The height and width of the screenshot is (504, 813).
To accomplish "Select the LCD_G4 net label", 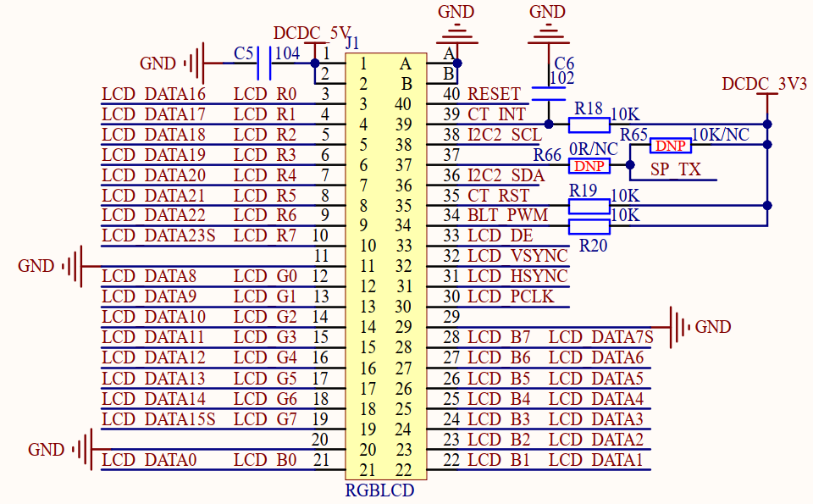I will [x=265, y=357].
